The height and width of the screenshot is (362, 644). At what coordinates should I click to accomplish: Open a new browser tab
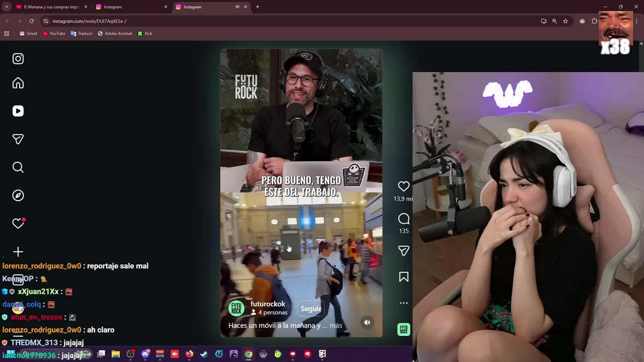(x=258, y=7)
